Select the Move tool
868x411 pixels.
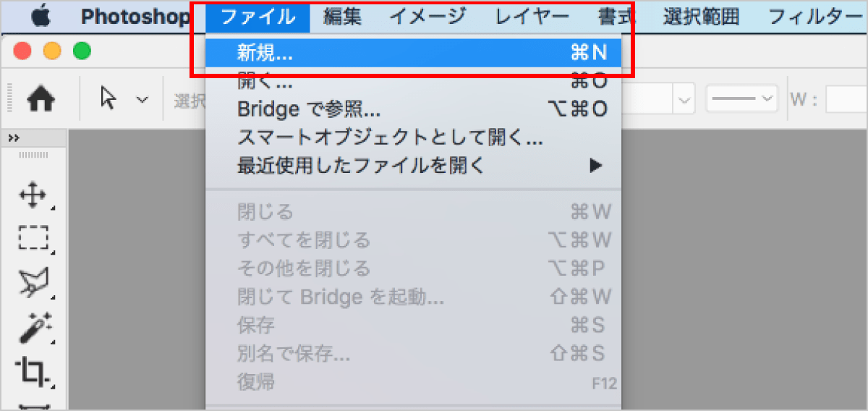[x=34, y=195]
